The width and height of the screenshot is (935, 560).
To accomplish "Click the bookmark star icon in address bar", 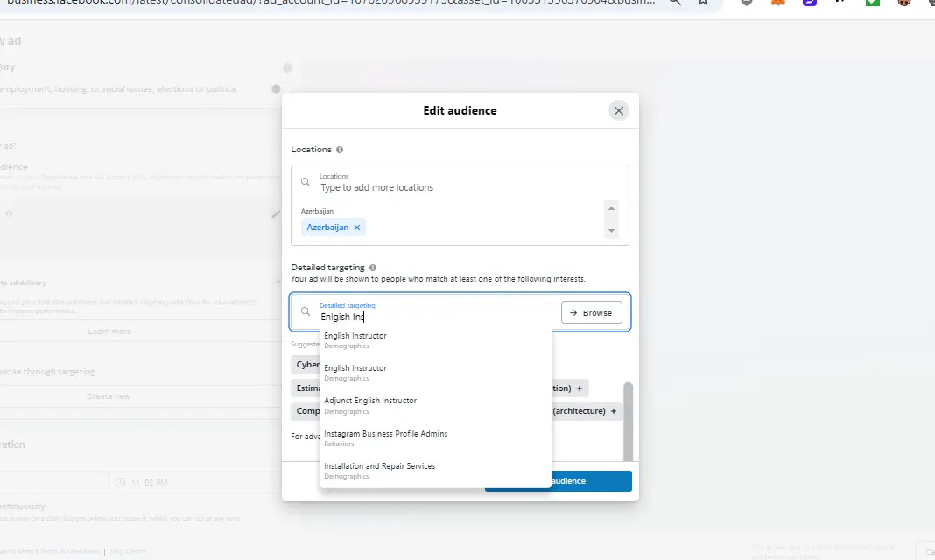I will coord(703,3).
